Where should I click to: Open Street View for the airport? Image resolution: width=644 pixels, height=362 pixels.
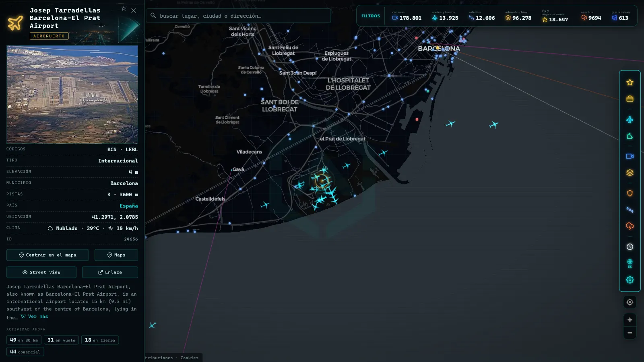click(41, 272)
